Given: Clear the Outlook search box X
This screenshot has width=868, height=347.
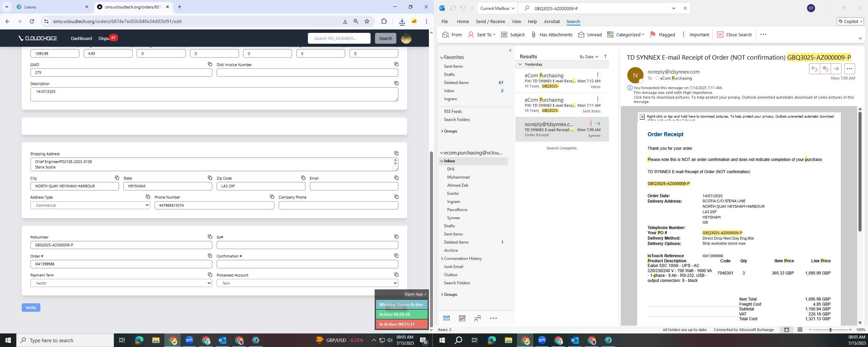Looking at the screenshot, I should pos(685,8).
